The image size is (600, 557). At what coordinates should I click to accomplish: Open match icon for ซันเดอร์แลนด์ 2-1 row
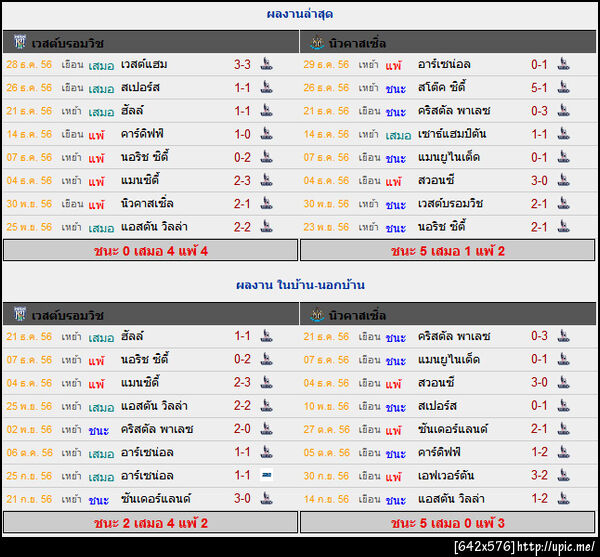[x=563, y=428]
